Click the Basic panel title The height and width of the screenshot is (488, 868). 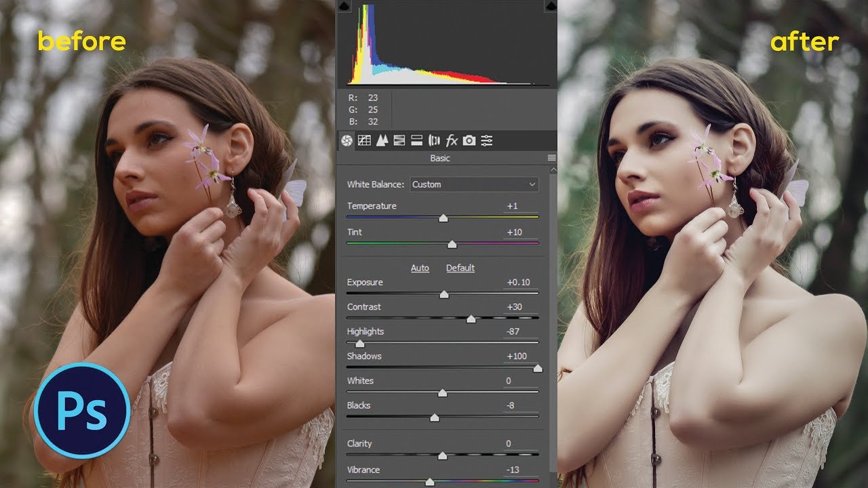click(440, 158)
